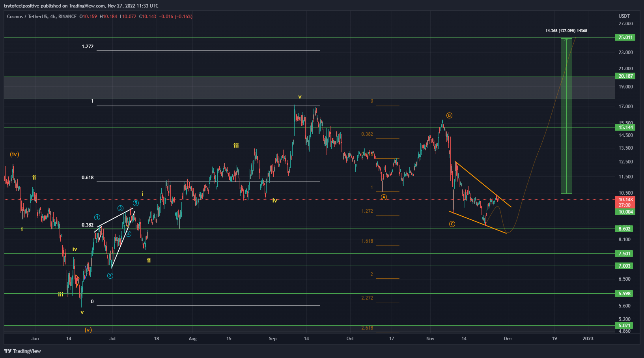The image size is (644, 358).
Task: Select the 20.187 green price label
Action: pos(625,76)
